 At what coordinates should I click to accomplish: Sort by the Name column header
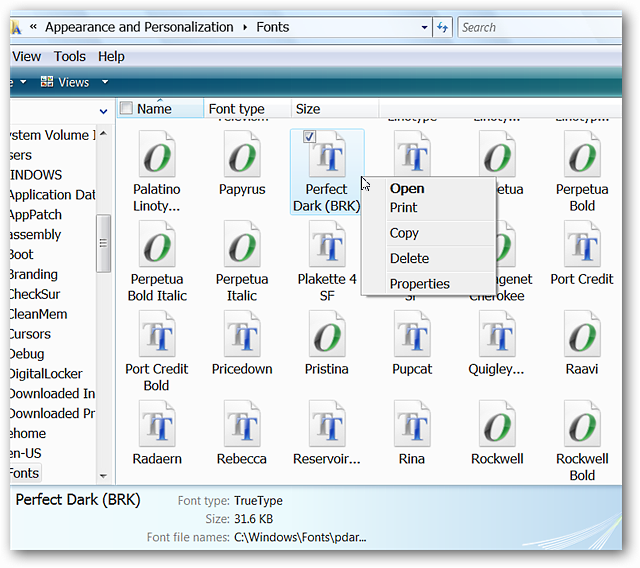point(160,109)
